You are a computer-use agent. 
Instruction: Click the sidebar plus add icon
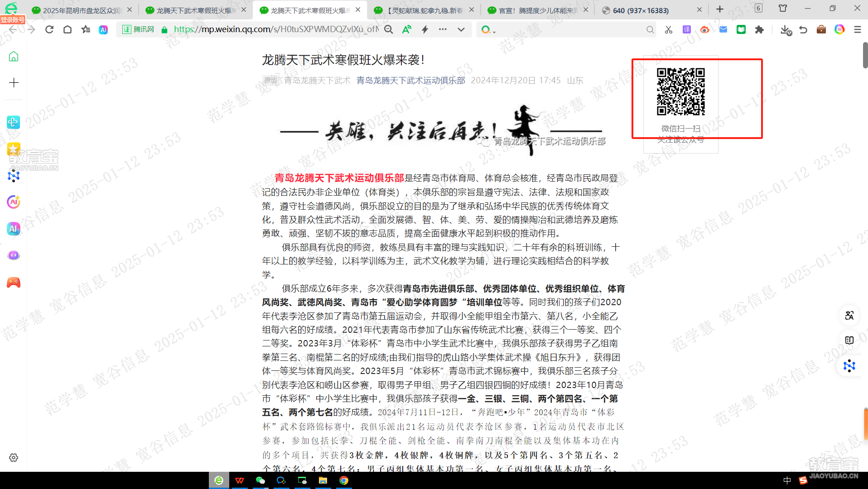click(x=14, y=83)
